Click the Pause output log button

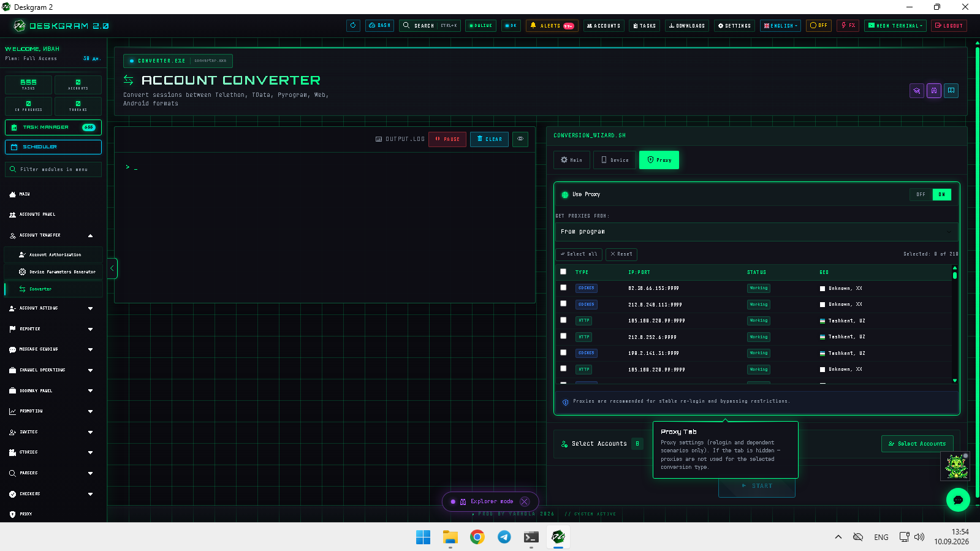pos(447,139)
